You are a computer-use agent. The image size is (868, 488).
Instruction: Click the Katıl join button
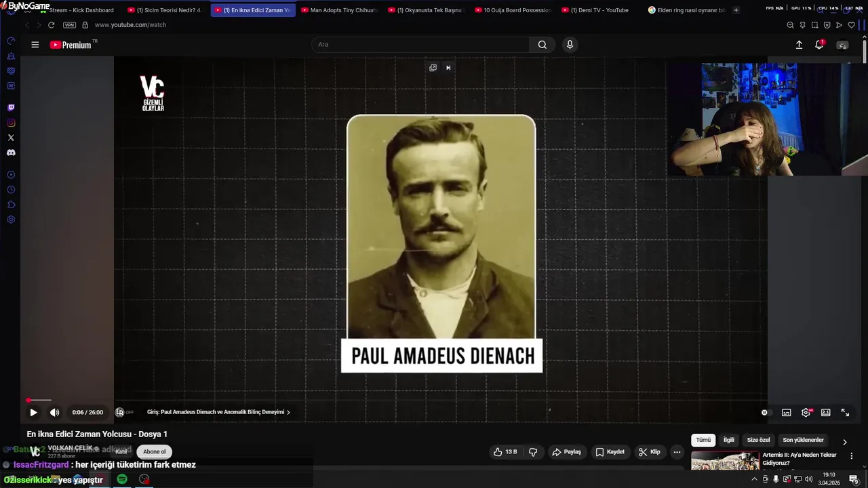[121, 452]
